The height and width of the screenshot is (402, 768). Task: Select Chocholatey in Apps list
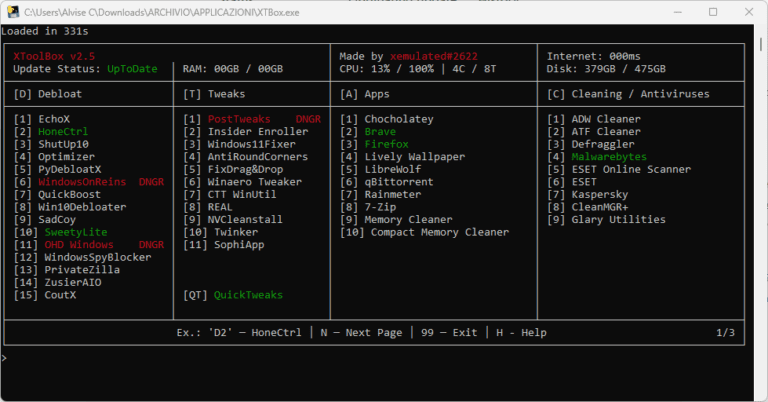tap(387, 119)
